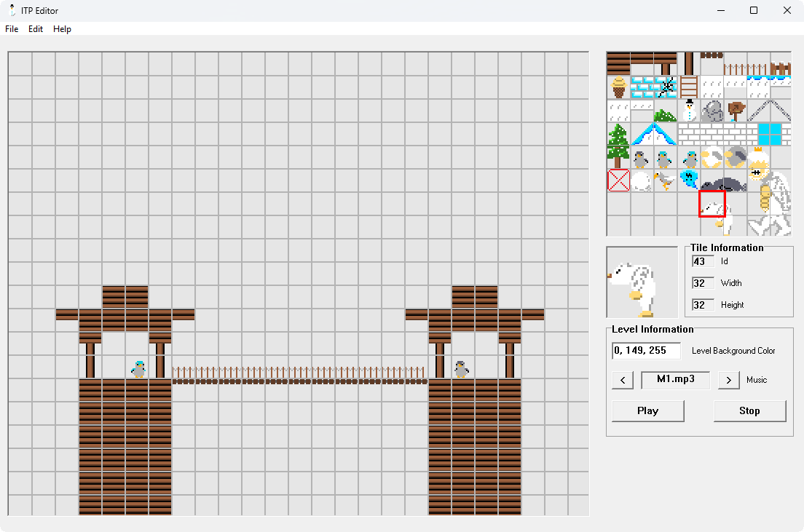Select the red X eraser tile
The height and width of the screenshot is (532, 804).
click(x=619, y=180)
